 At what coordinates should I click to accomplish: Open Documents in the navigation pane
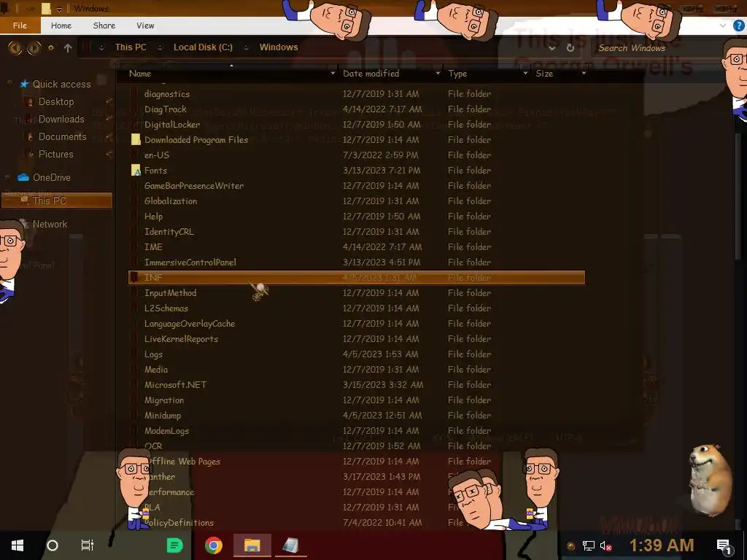coord(63,136)
